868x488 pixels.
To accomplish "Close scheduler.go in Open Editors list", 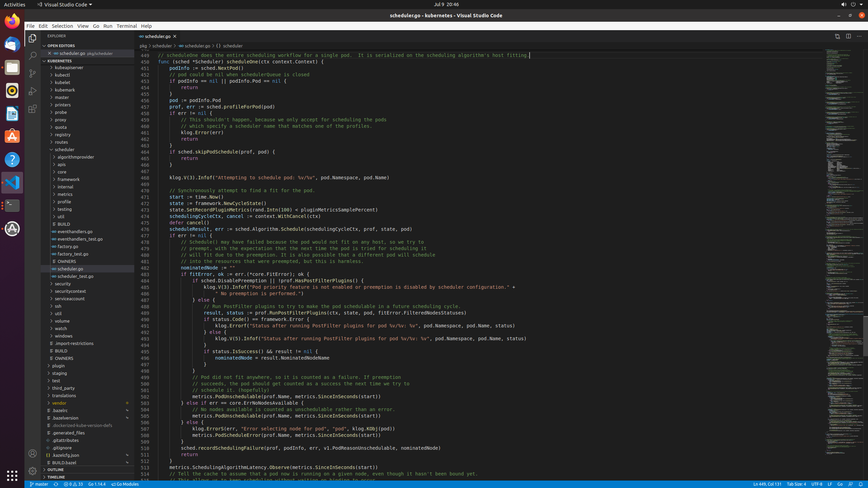I will tap(50, 53).
